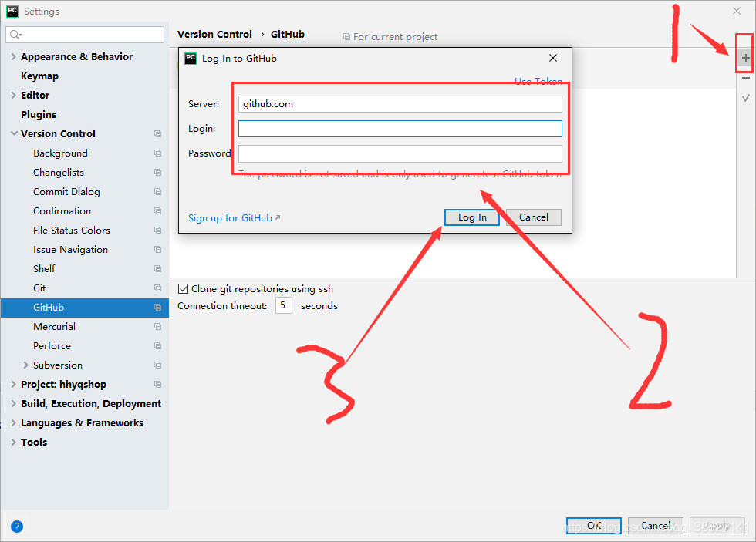Expand the Editor section arrow

pyautogui.click(x=14, y=96)
